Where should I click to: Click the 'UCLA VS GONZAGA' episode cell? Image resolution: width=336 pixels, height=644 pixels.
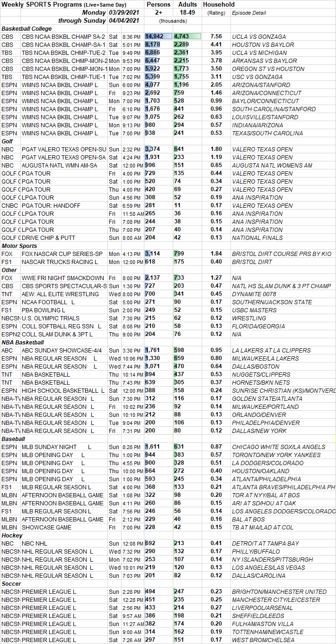pyautogui.click(x=258, y=36)
